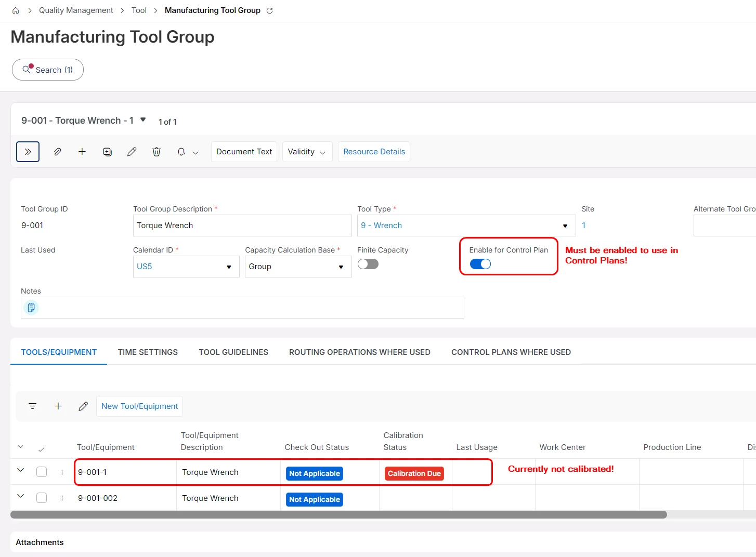The height and width of the screenshot is (557, 756).
Task: Click the duplicate record icon
Action: pyautogui.click(x=107, y=152)
